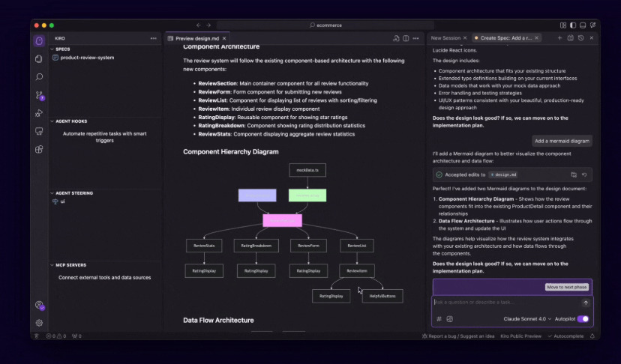The width and height of the screenshot is (621, 364).
Task: Open design.md chip in Accepted edits row
Action: (503, 175)
